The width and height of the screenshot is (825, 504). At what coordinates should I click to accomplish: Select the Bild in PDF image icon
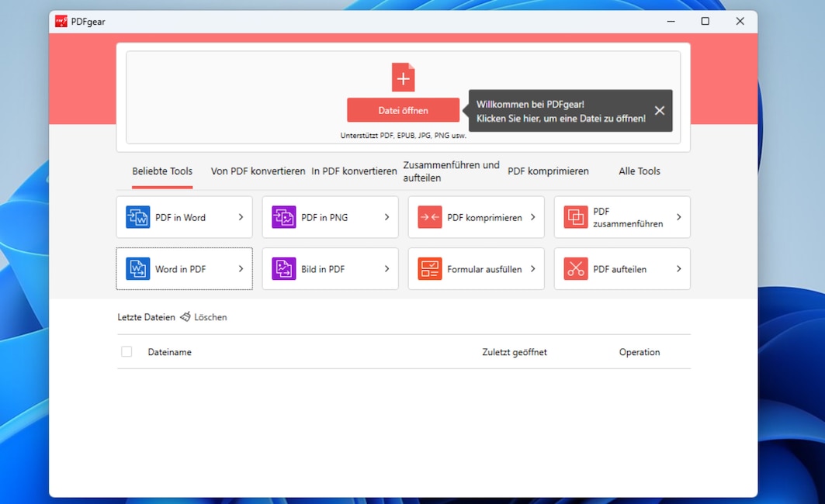[x=284, y=269]
